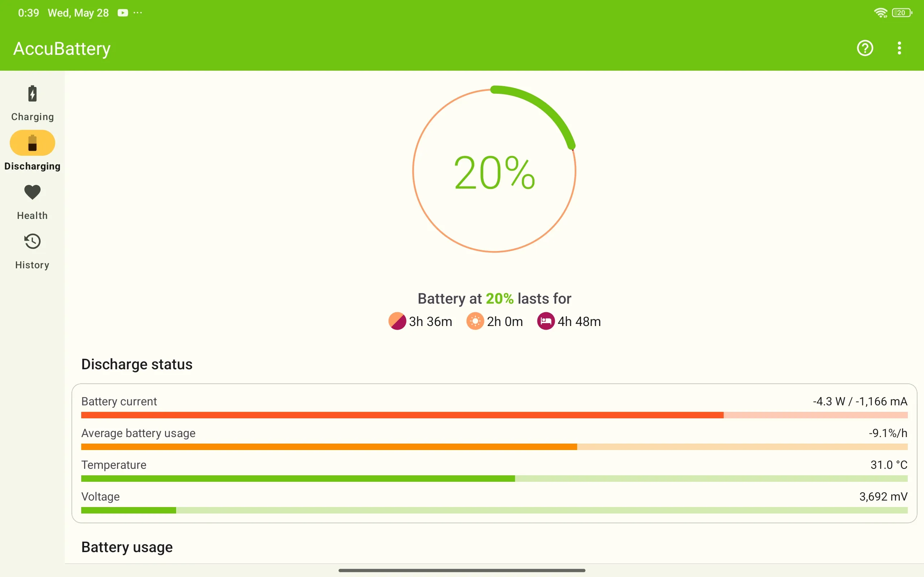Image resolution: width=924 pixels, height=577 pixels.
Task: Open the three-dot overflow menu
Action: point(899,48)
